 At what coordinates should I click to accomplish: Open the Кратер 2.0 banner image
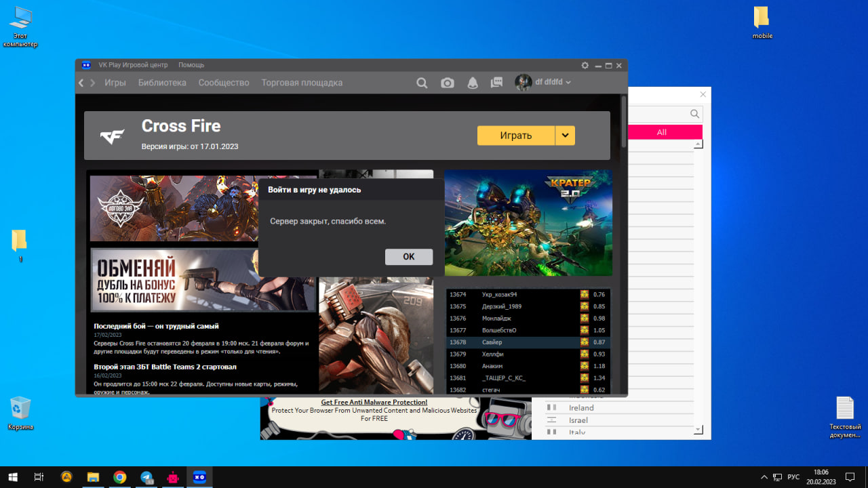pyautogui.click(x=528, y=223)
